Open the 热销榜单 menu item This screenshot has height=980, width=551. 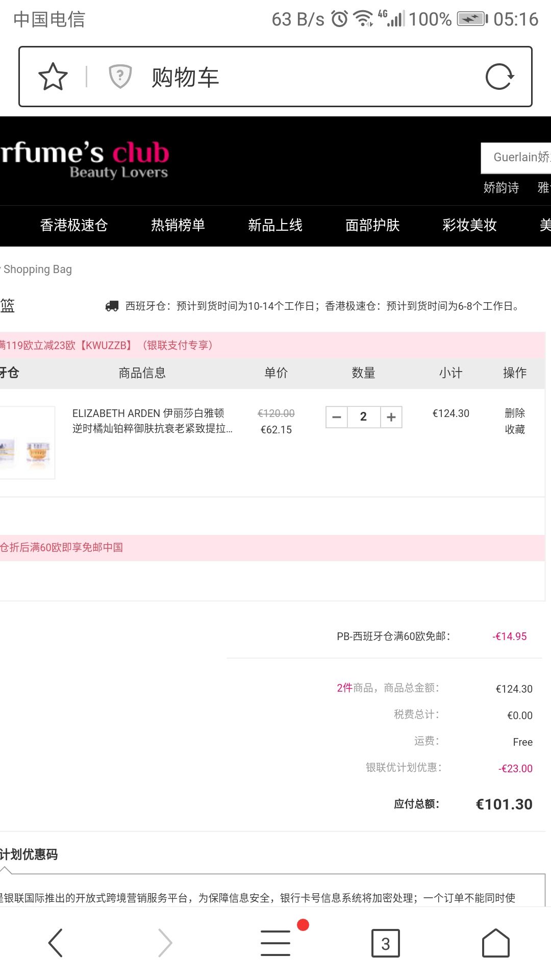(178, 225)
